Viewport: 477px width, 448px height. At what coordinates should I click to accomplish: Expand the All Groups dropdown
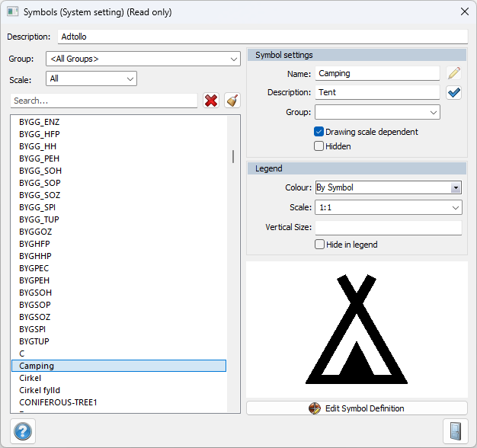click(142, 59)
